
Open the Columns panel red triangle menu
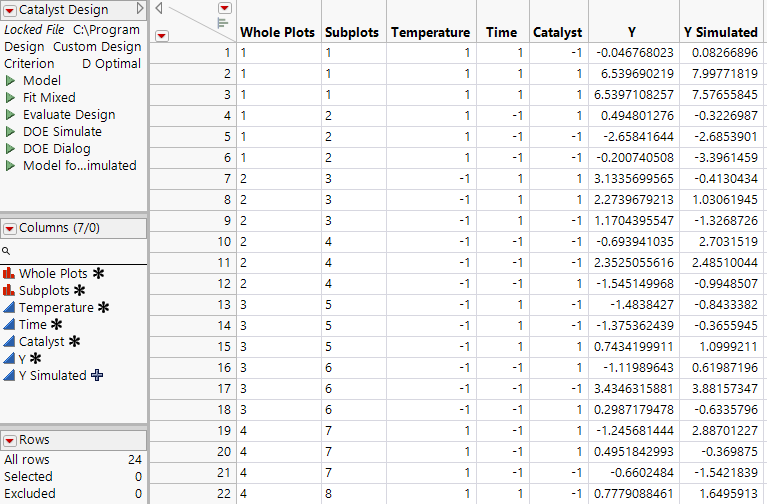click(x=10, y=228)
